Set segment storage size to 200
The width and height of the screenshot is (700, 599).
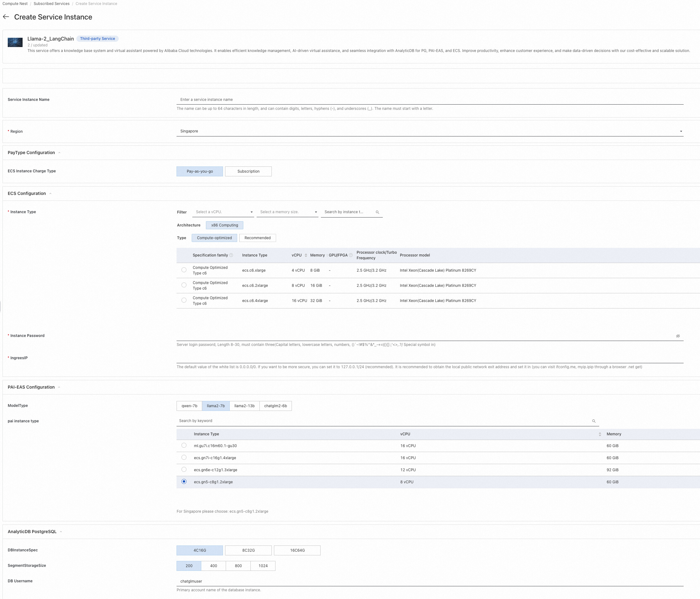(x=189, y=566)
